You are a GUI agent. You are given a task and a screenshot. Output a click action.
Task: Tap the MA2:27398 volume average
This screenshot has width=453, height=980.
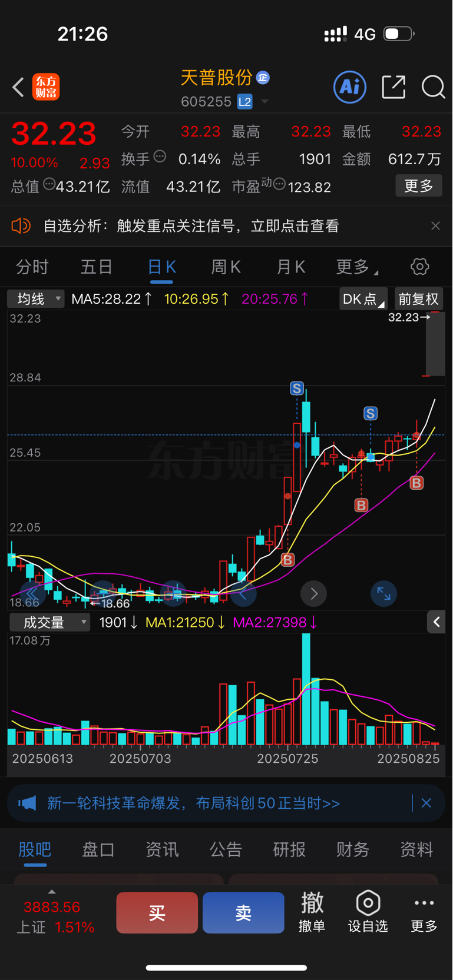pyautogui.click(x=275, y=622)
